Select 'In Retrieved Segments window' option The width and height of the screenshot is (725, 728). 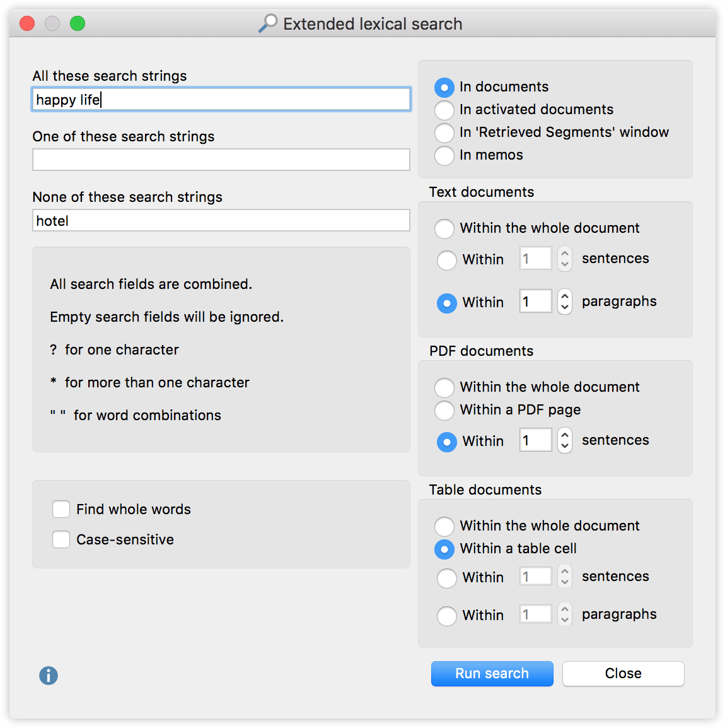[x=444, y=132]
